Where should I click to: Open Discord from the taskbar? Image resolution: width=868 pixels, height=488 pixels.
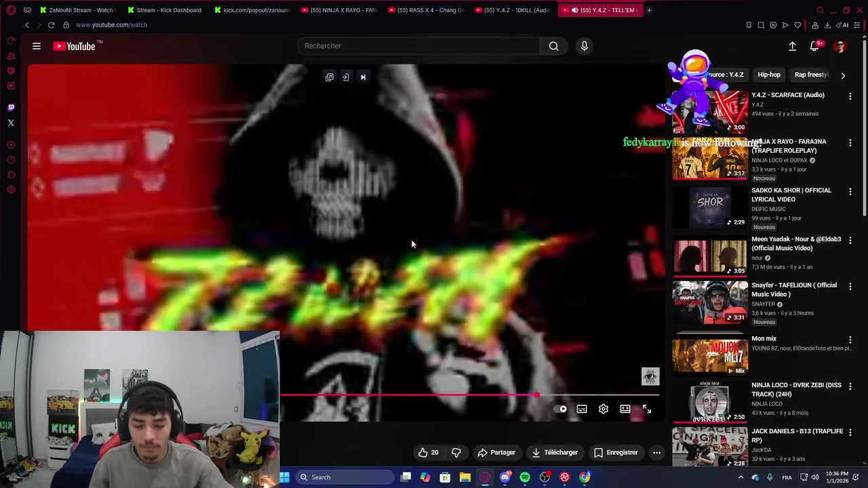coord(505,477)
